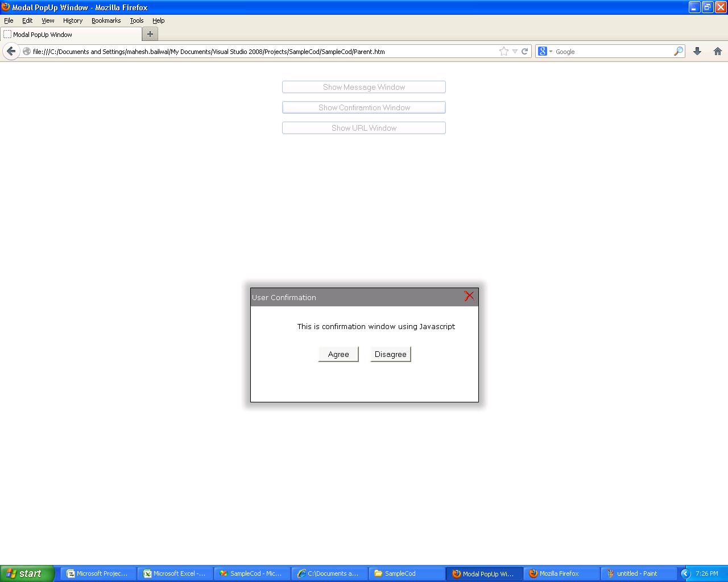The image size is (728, 582).
Task: Expand the Google search engine dropdown
Action: pos(545,51)
